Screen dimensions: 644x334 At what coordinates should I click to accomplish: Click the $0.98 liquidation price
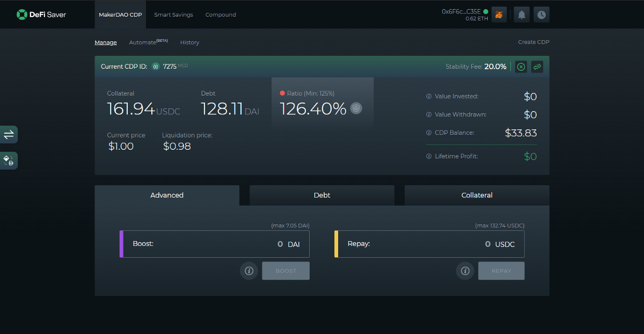[x=177, y=146]
